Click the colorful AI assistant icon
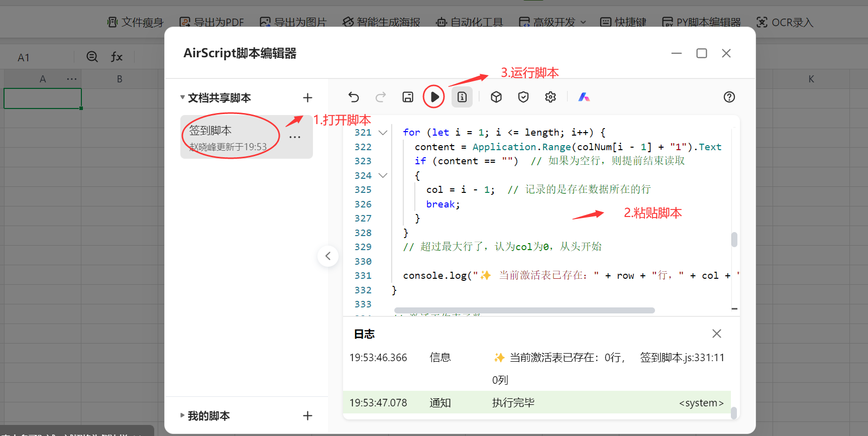 click(x=584, y=97)
